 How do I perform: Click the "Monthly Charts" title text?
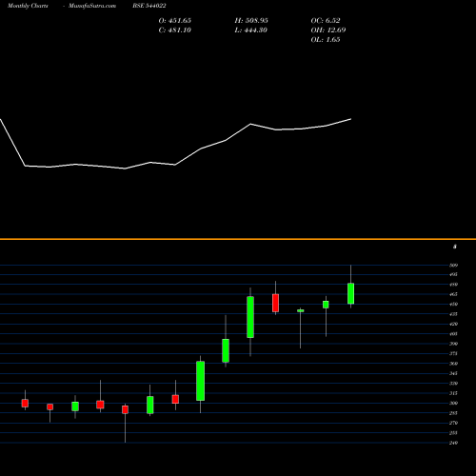28,6
